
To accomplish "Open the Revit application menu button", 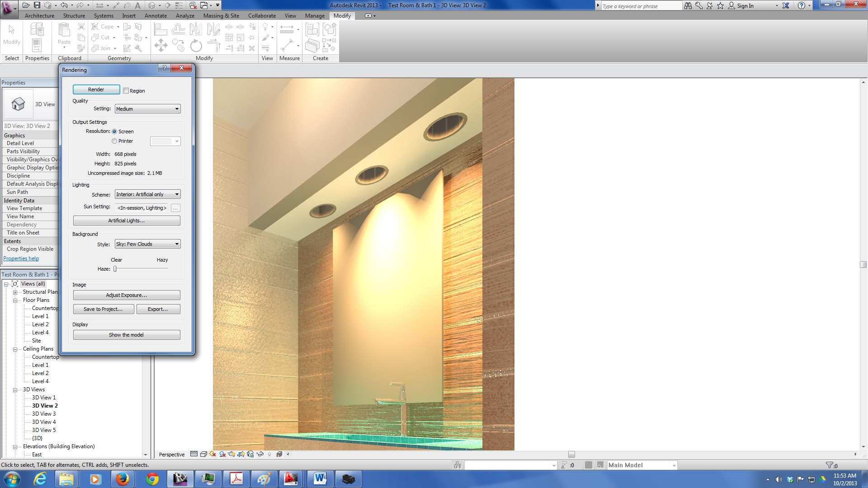I will (8, 8).
